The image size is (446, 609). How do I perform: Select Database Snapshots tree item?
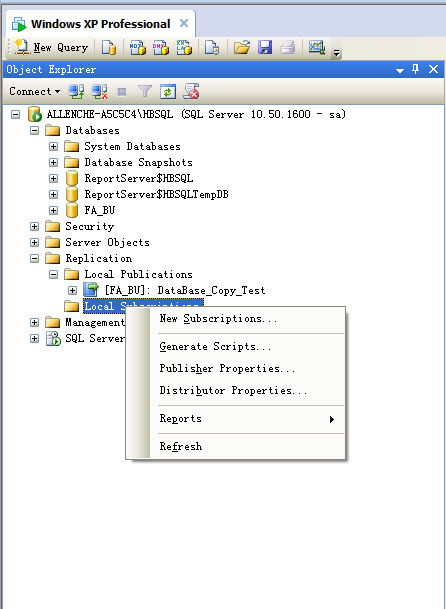click(138, 162)
